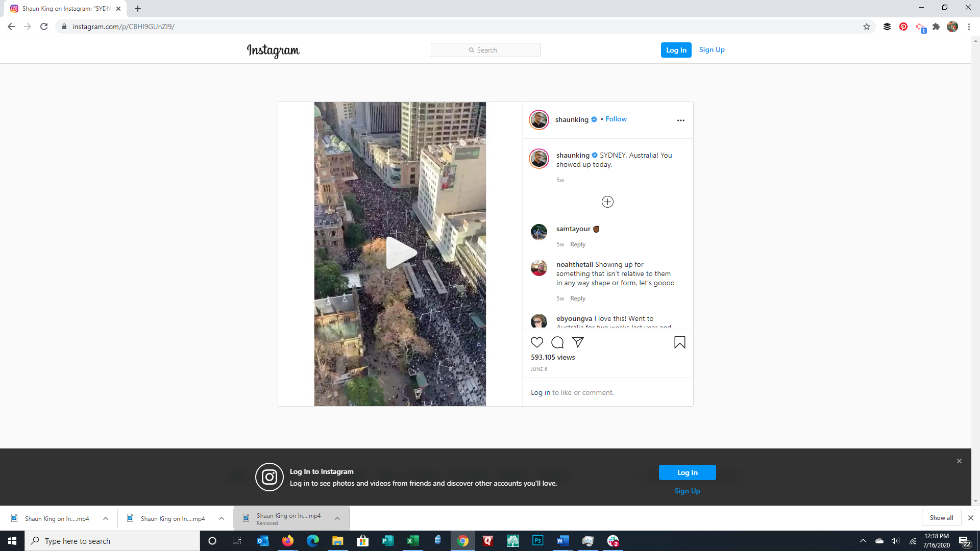Load more comments with plus circle
The width and height of the screenshot is (980, 551).
[607, 202]
